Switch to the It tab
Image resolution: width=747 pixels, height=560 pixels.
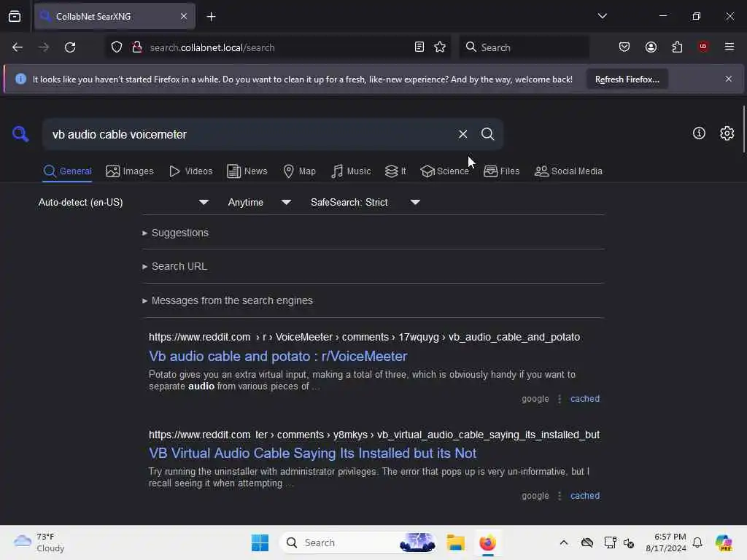pyautogui.click(x=395, y=171)
